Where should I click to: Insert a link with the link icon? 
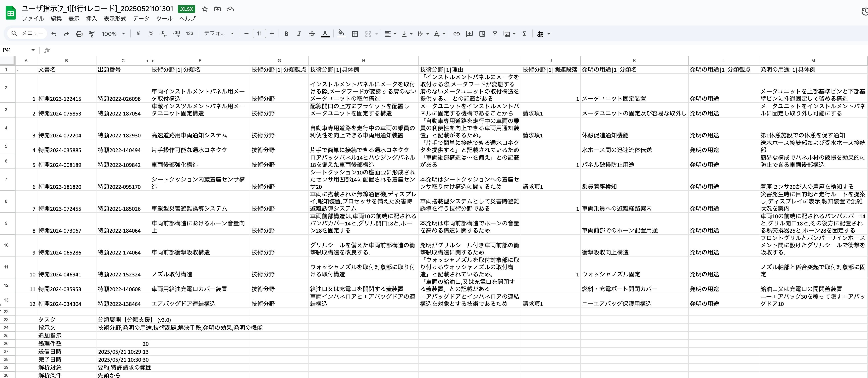[x=456, y=34]
